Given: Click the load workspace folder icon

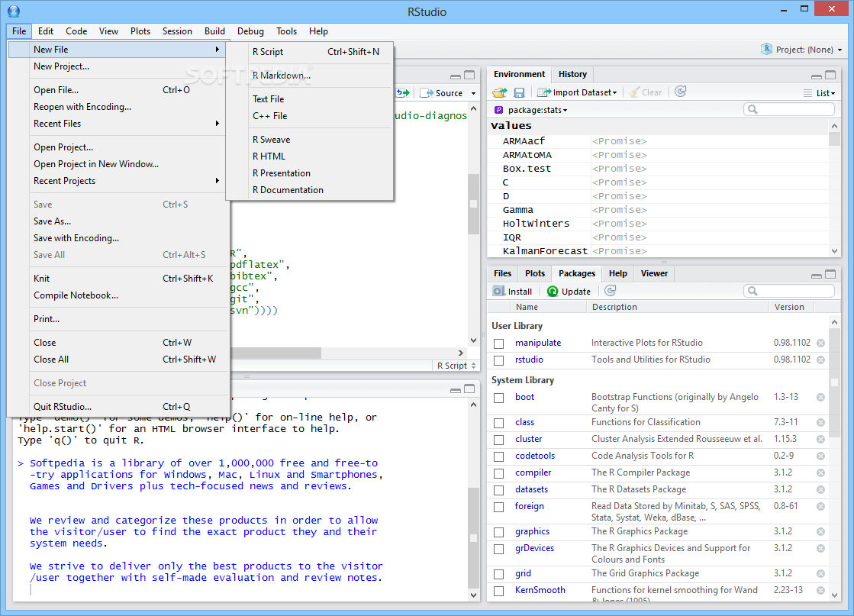Looking at the screenshot, I should (x=499, y=92).
